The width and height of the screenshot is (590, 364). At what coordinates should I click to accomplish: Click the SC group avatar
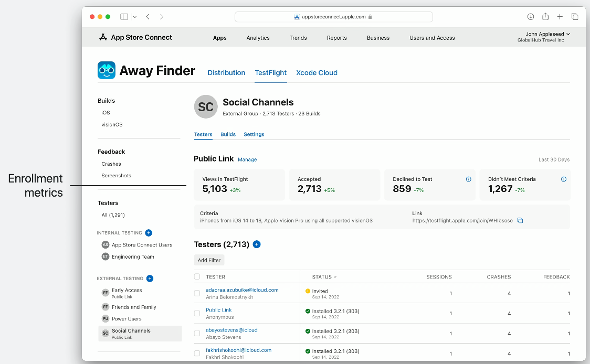coord(206,107)
